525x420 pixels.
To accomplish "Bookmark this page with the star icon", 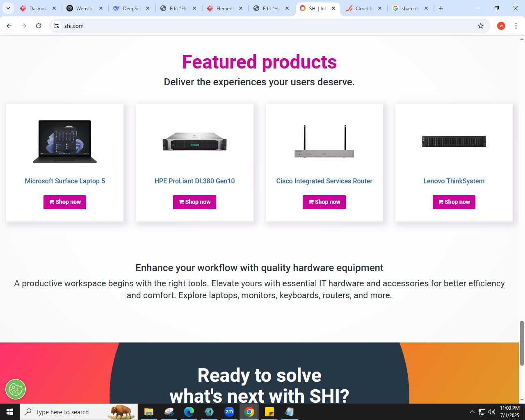I will point(481,26).
